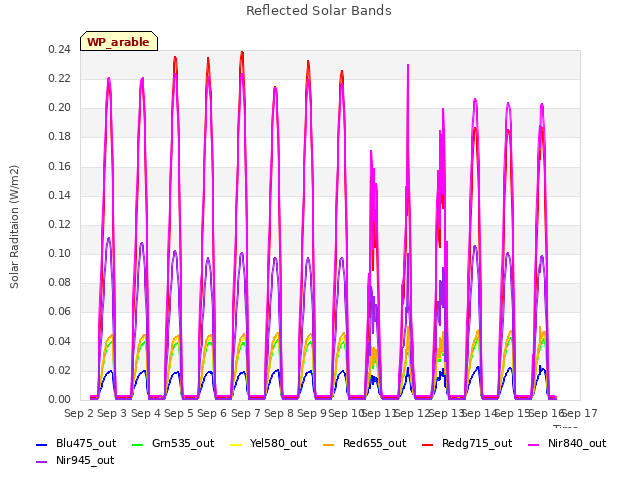Click the Sep 17 x-axis tick label
640x480 pixels.
click(580, 413)
